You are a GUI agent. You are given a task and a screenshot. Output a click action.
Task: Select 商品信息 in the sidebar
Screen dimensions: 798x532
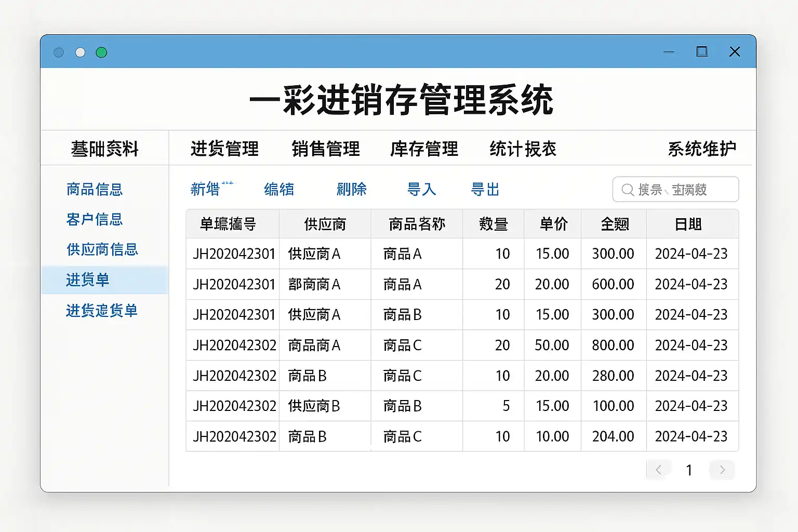pos(95,190)
